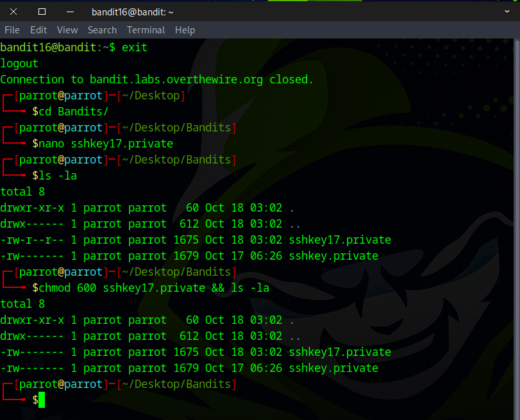
Task: Open the Edit menu
Action: coord(38,30)
